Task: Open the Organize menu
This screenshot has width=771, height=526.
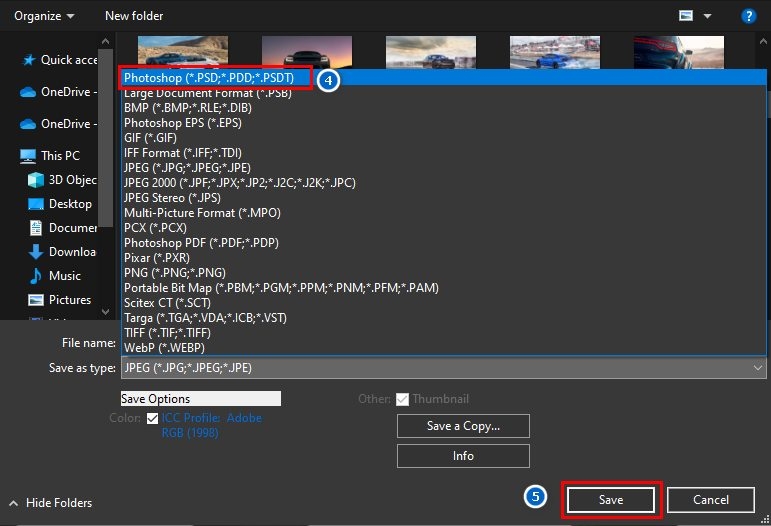Action: click(44, 16)
